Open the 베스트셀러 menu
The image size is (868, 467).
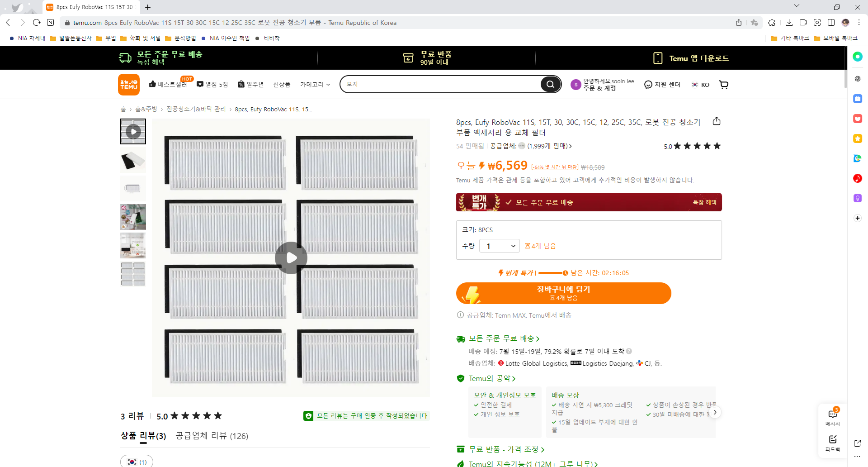tap(168, 84)
